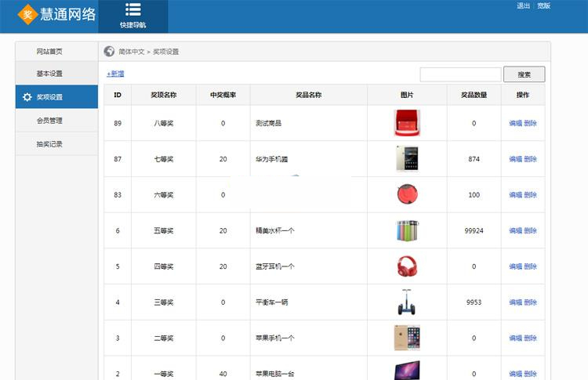Open the red 测试商品 product thumbnail
The image size is (588, 380).
coord(407,123)
